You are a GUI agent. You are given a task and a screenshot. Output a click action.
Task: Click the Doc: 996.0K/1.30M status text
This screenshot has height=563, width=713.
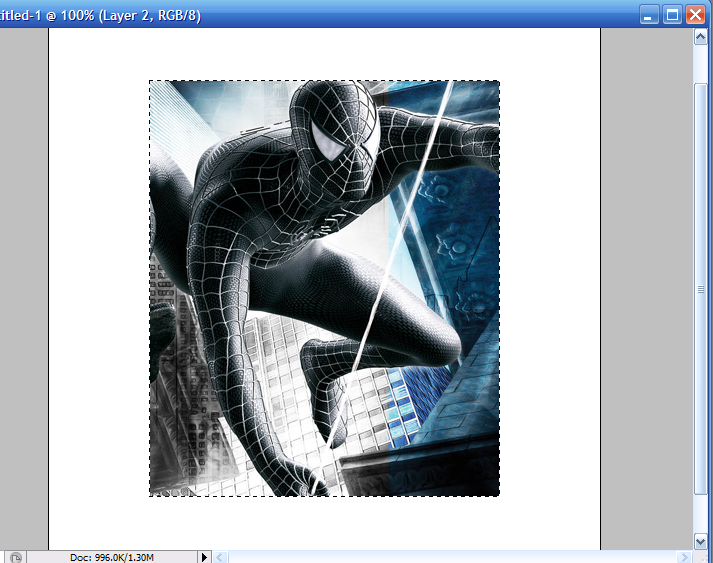click(x=112, y=557)
